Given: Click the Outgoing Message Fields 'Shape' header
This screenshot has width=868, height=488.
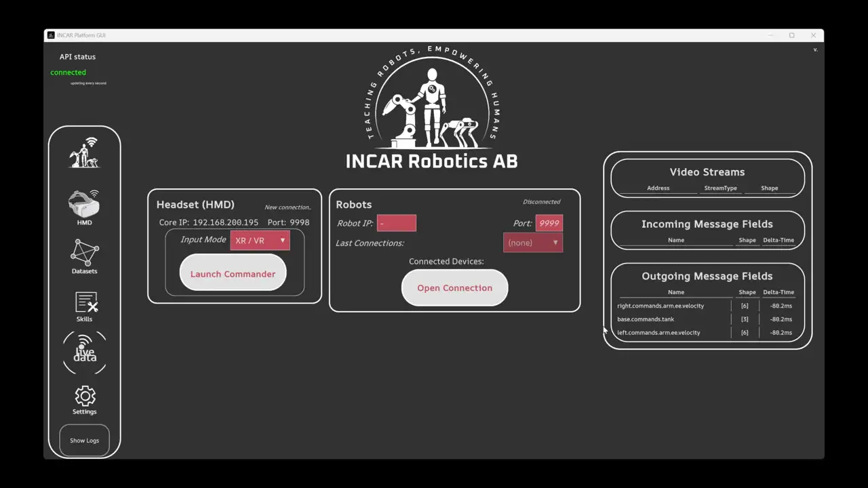Looking at the screenshot, I should (x=747, y=292).
